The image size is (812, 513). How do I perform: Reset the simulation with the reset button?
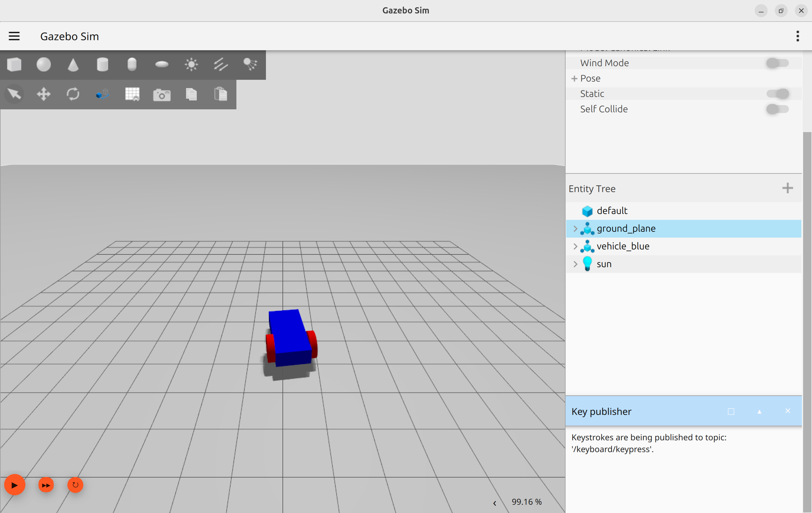(75, 485)
